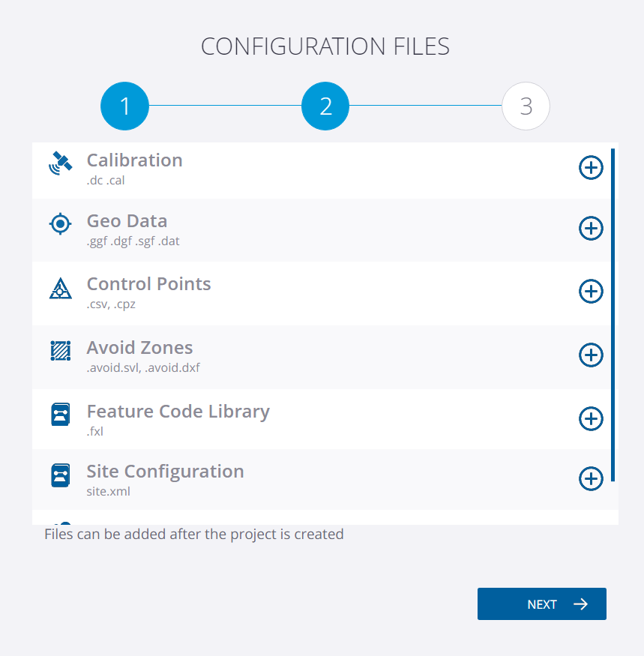Click the Control Points triangle icon
644x656 pixels.
60,288
